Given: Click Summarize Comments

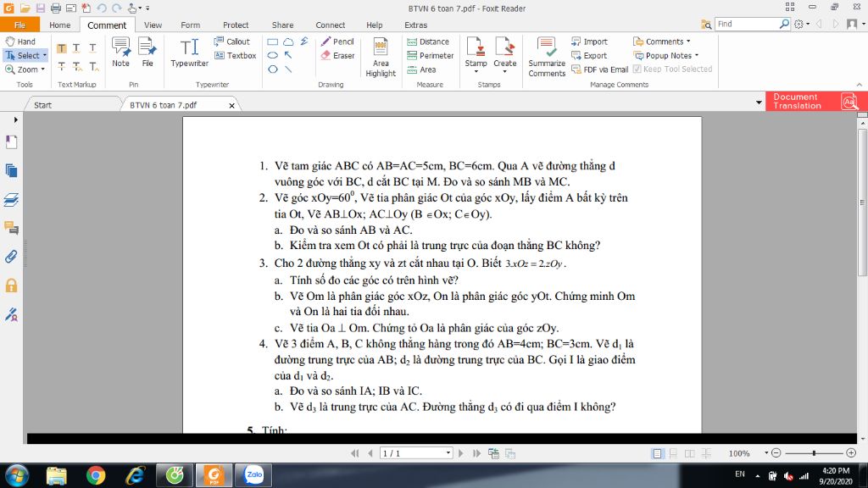Looking at the screenshot, I should click(547, 58).
